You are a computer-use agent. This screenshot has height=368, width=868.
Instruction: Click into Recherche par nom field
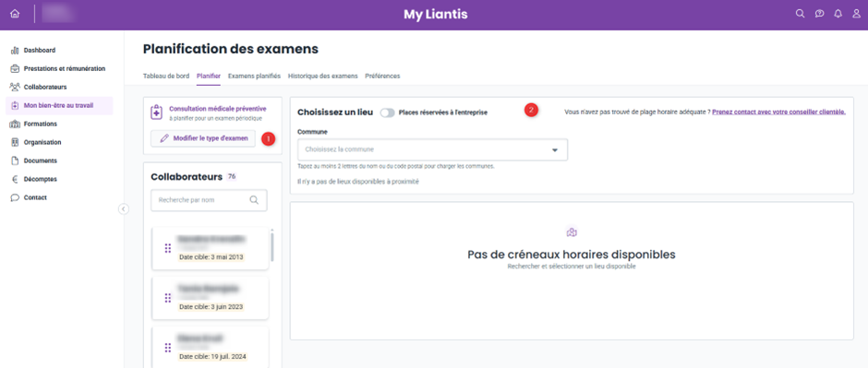click(x=209, y=200)
